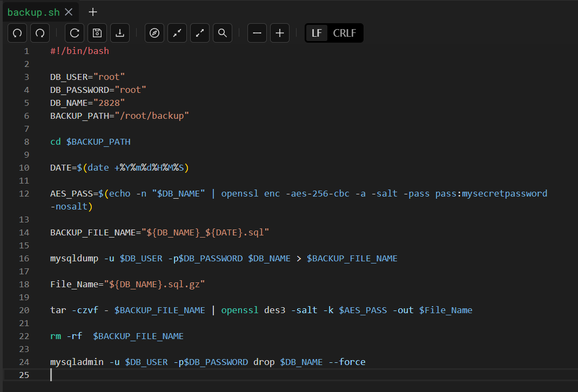Screen dimensions: 578x392
Task: Reload the file with refresh icon
Action: coord(75,33)
